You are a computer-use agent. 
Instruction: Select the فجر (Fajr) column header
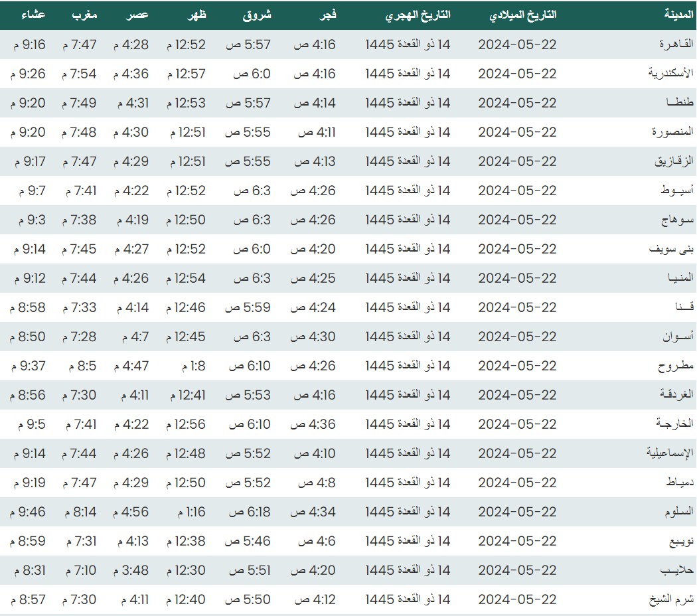[x=328, y=15]
